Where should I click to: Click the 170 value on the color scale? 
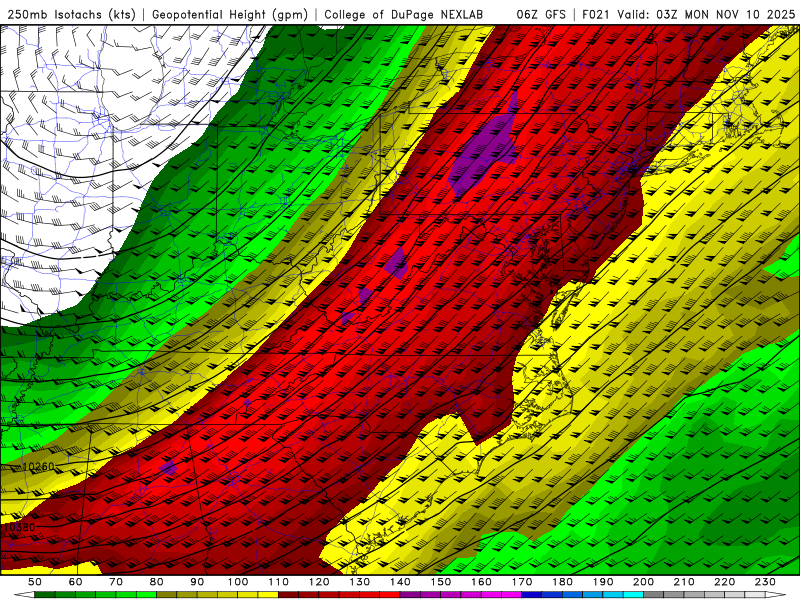[x=522, y=582]
